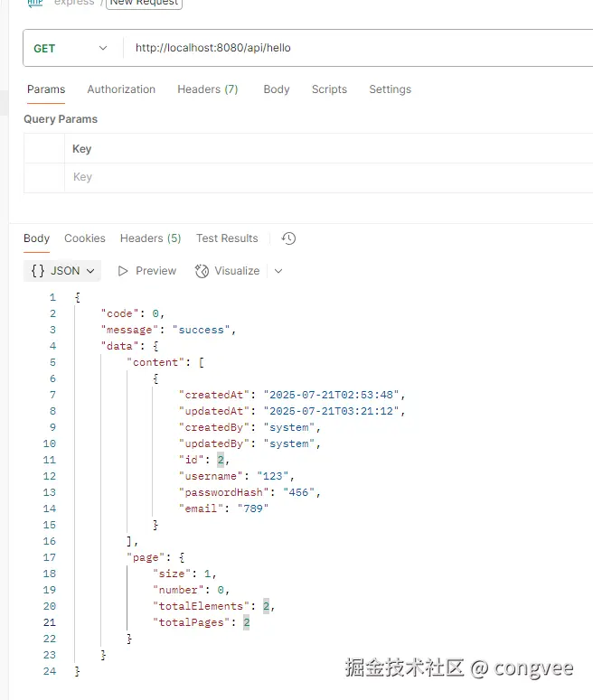The width and height of the screenshot is (593, 700).
Task: Select the request Body tab
Action: click(277, 89)
